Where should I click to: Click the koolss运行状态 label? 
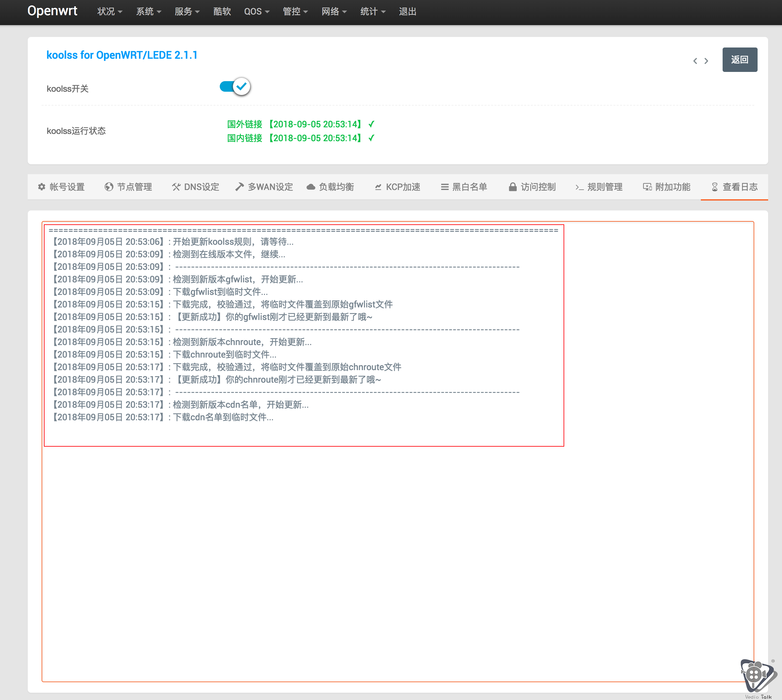(76, 131)
